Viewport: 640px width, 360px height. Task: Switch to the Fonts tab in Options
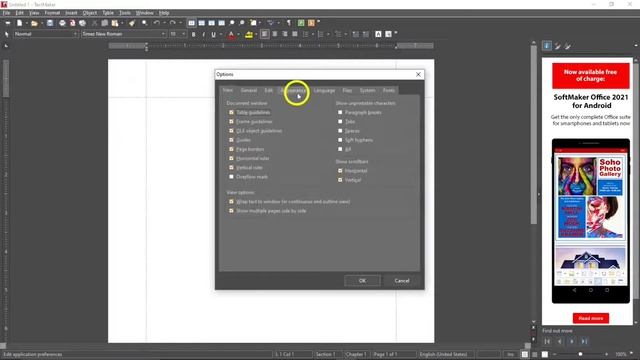389,90
